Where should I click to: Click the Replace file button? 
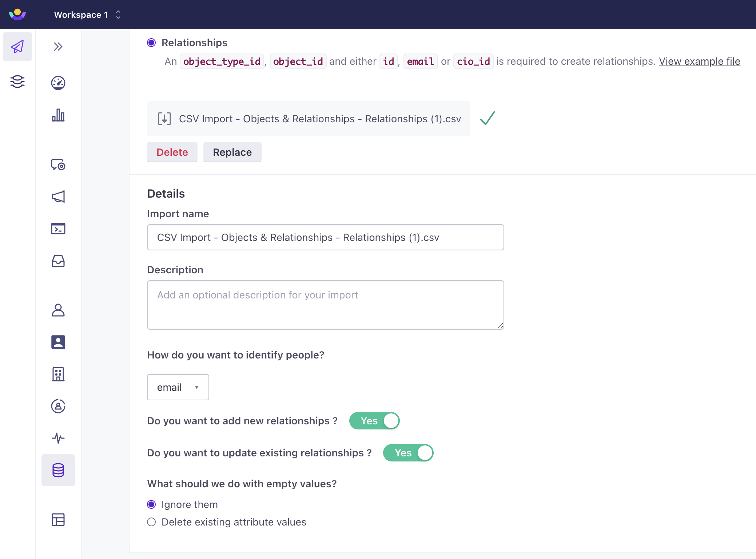pos(232,152)
